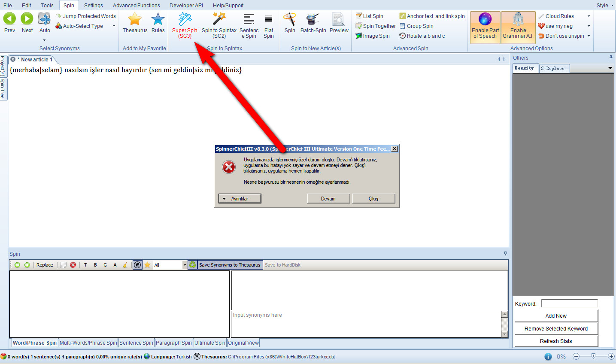Viewport: 616px width, 364px height.
Task: Select the Batch-Spin magic hat icon
Action: click(313, 19)
